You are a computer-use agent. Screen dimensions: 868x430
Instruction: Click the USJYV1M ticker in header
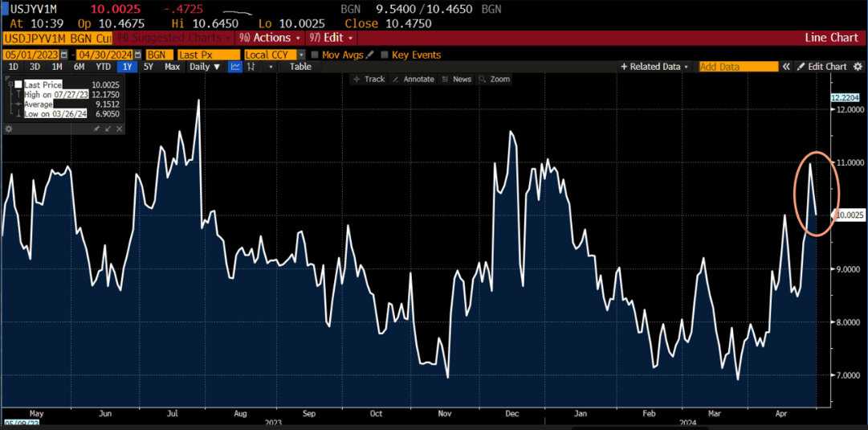click(x=35, y=10)
